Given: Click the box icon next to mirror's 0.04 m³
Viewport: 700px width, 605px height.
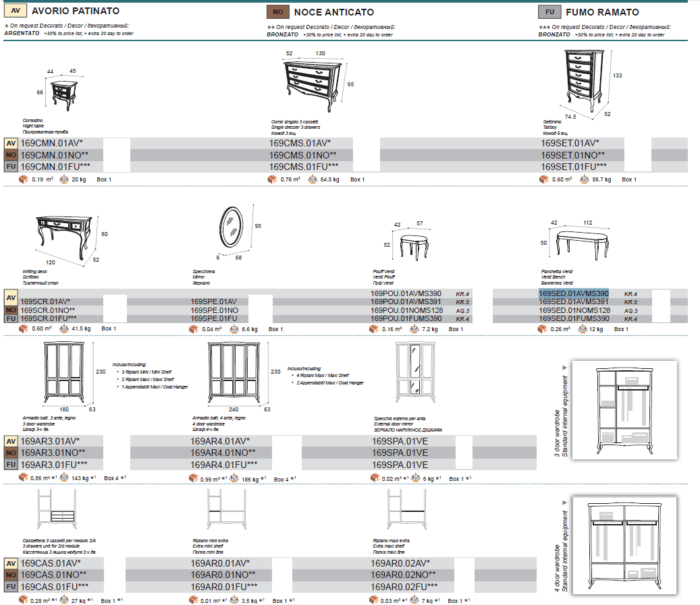Looking at the screenshot, I should [195, 328].
